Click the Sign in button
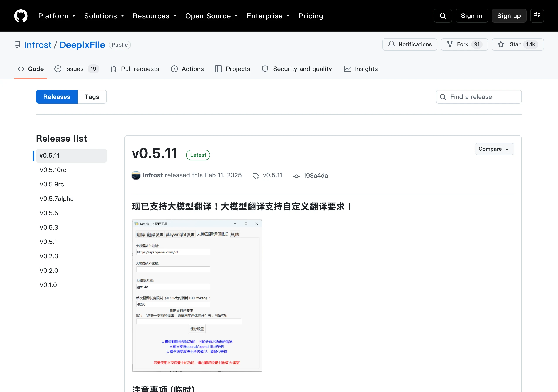 point(471,16)
